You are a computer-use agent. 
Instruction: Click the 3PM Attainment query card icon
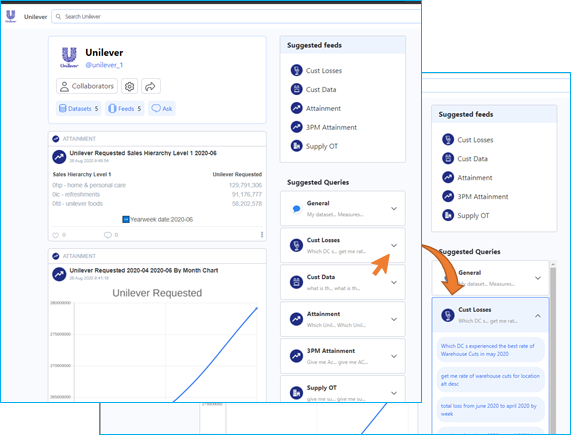pyautogui.click(x=296, y=356)
